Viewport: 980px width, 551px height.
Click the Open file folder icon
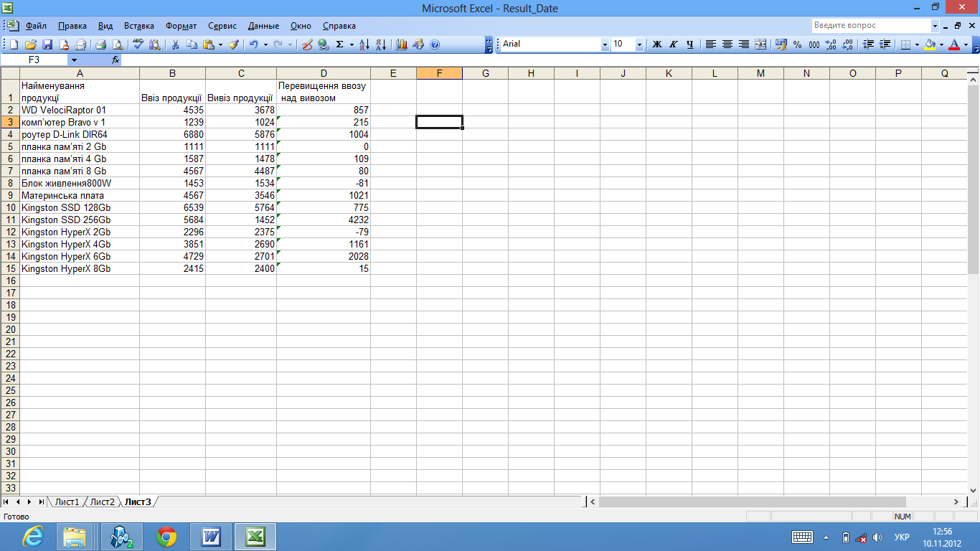pos(31,44)
